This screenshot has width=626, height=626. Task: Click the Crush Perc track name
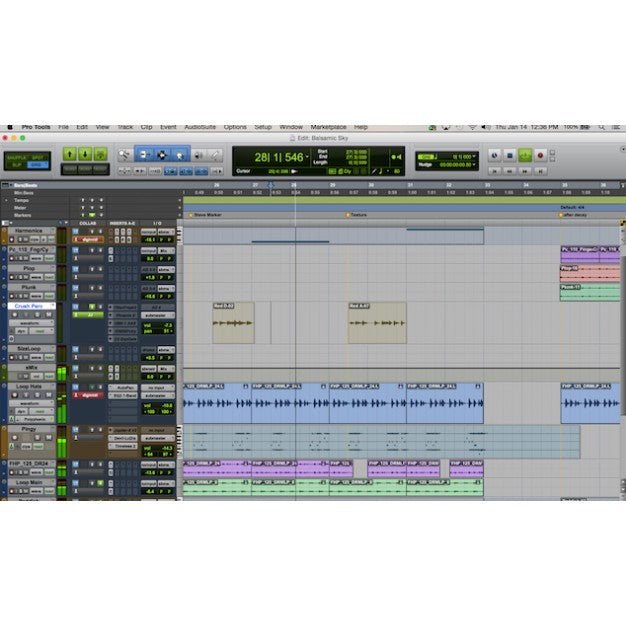click(29, 306)
